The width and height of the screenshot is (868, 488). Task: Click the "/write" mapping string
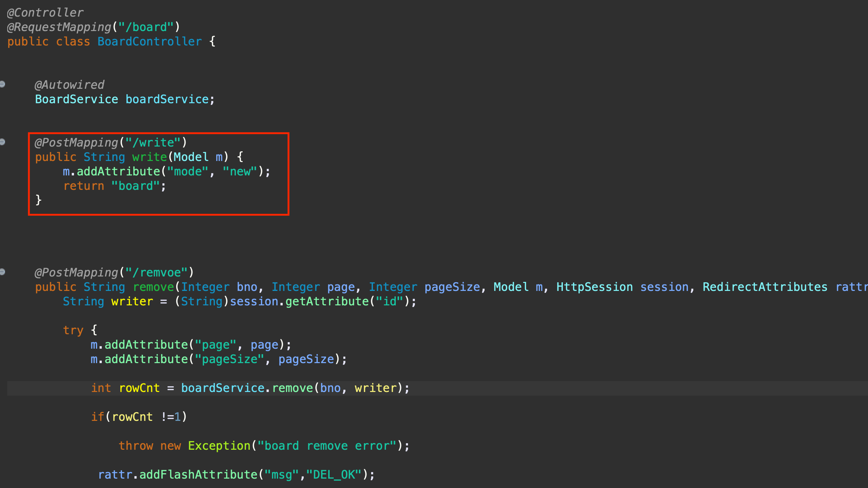[x=153, y=143]
